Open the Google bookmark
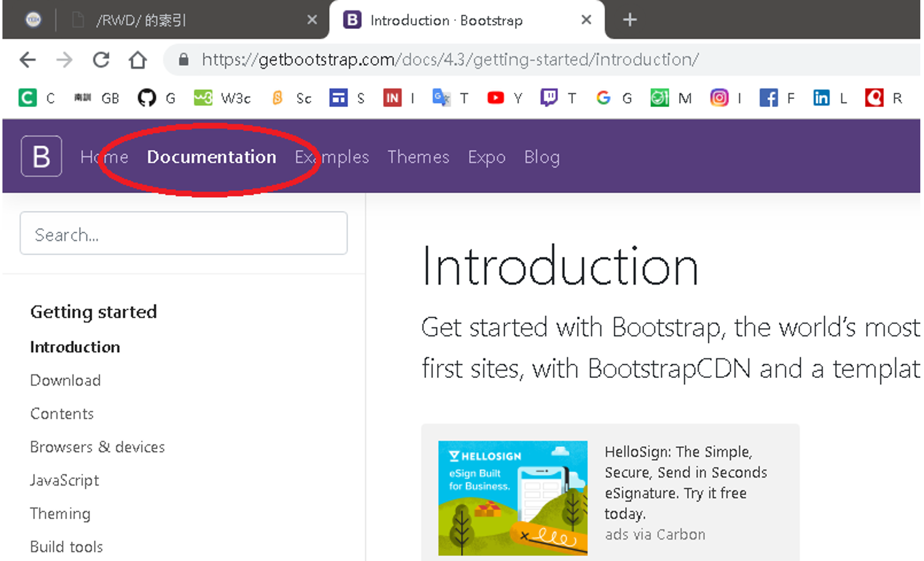 614,98
